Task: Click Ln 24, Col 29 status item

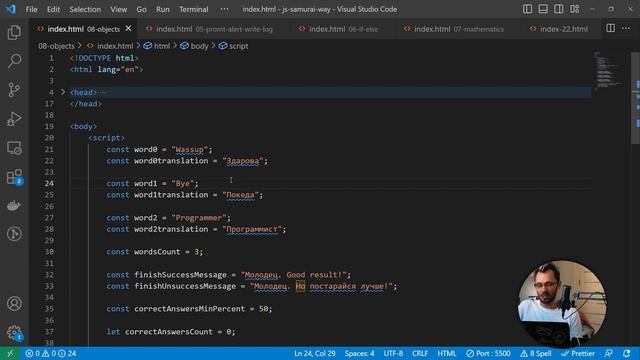Action: 315,353
